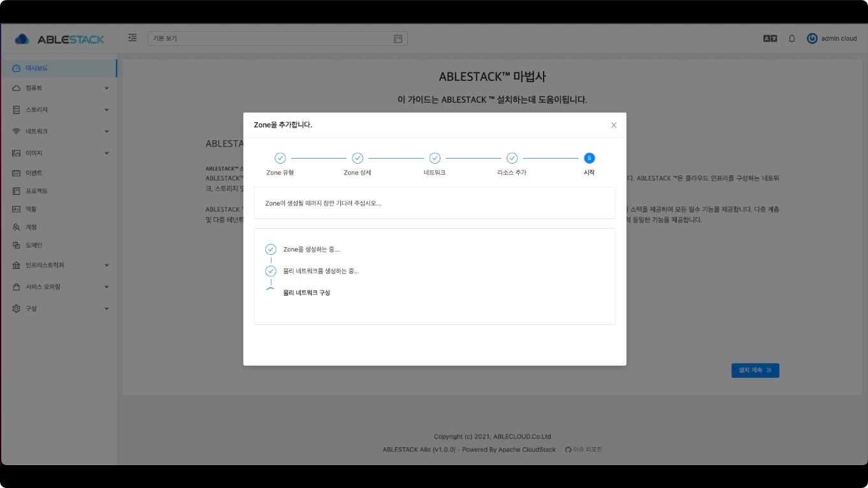Screen dimensions: 868x488
Task: Click the checkmark beside Zone을 생성하는 중
Action: click(x=271, y=250)
